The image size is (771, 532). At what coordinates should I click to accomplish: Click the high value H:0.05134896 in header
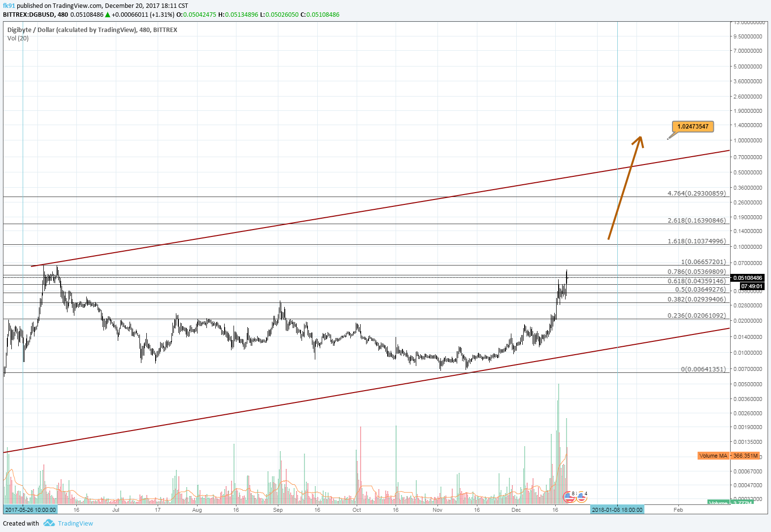(x=238, y=15)
